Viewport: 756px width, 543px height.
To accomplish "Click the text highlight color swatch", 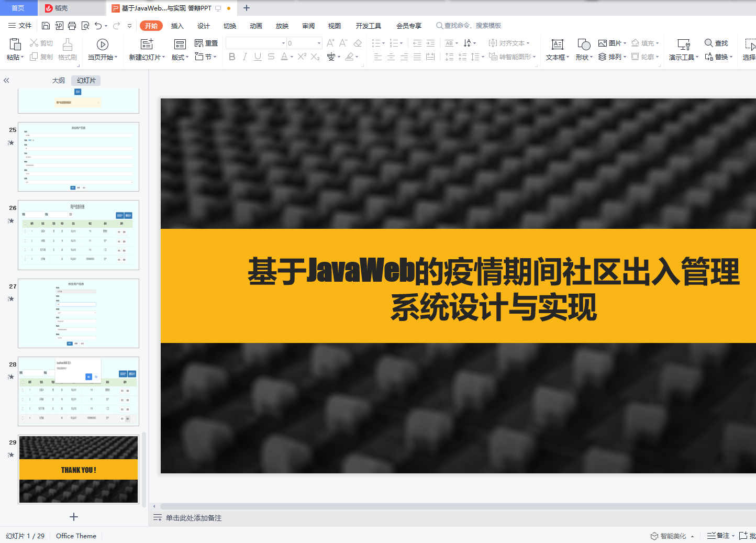I will [349, 57].
